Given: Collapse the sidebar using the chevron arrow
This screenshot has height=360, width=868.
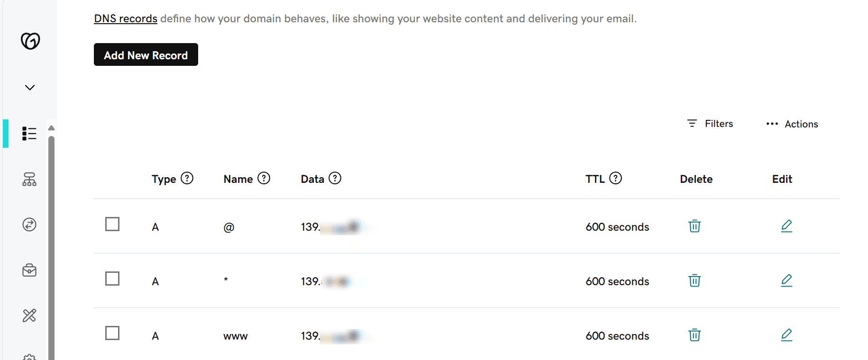Looking at the screenshot, I should pyautogui.click(x=29, y=87).
